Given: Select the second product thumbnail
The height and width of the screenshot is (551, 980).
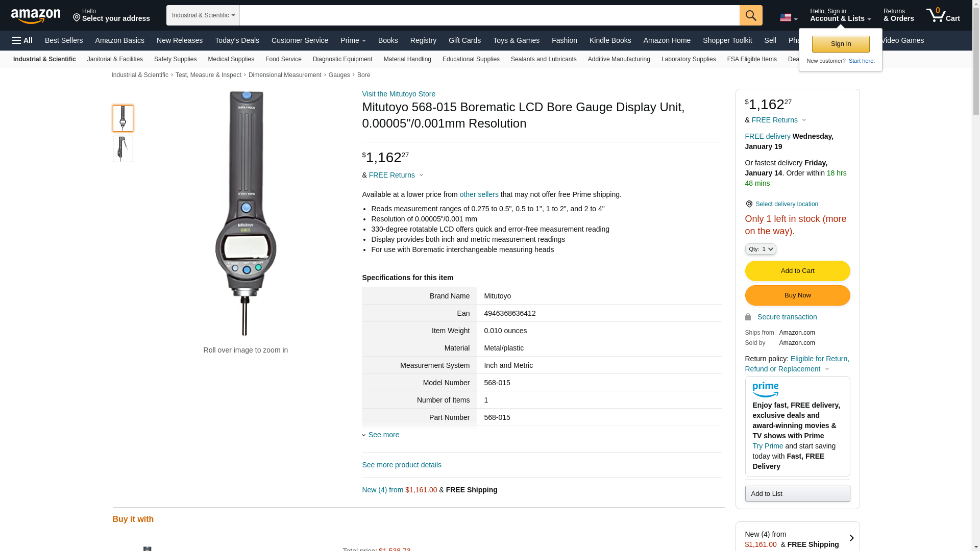Looking at the screenshot, I should 122,149.
